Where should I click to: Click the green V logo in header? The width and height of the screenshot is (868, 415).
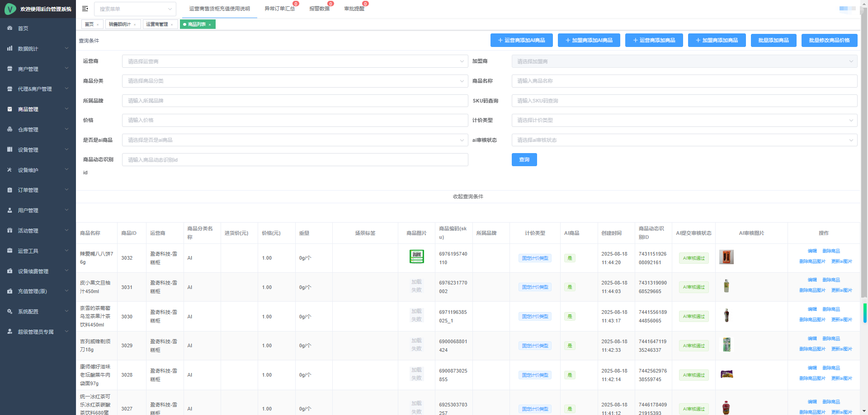[10, 9]
